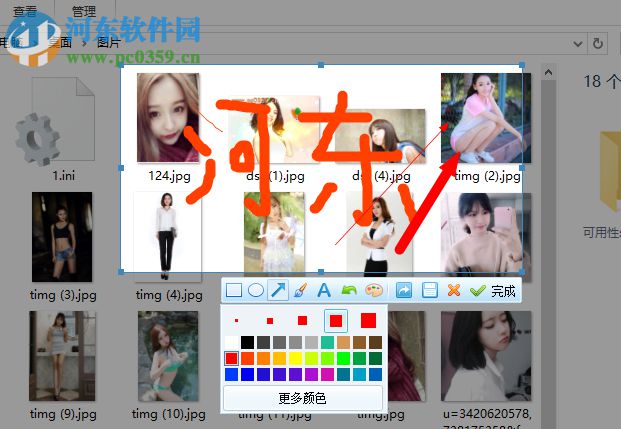
Task: Click the file name timg (9).jpg
Action: [63, 414]
